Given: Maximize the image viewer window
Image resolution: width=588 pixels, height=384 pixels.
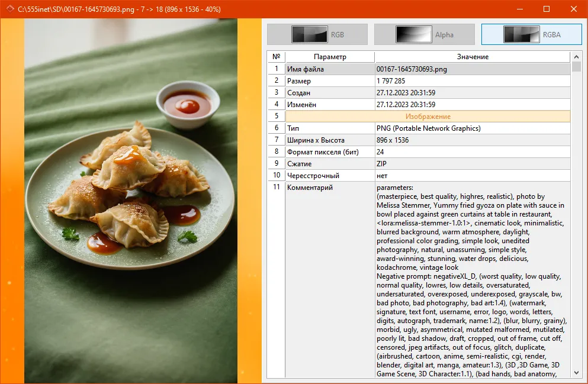Looking at the screenshot, I should point(547,9).
